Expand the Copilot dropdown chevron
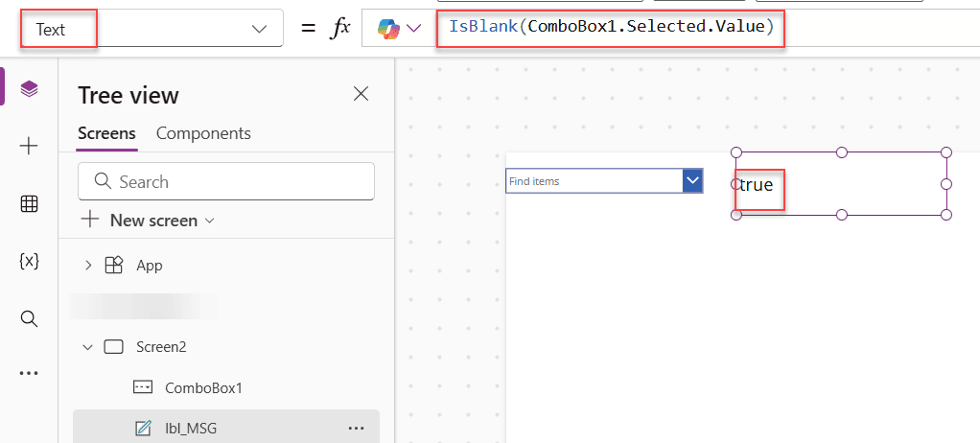 [x=413, y=28]
